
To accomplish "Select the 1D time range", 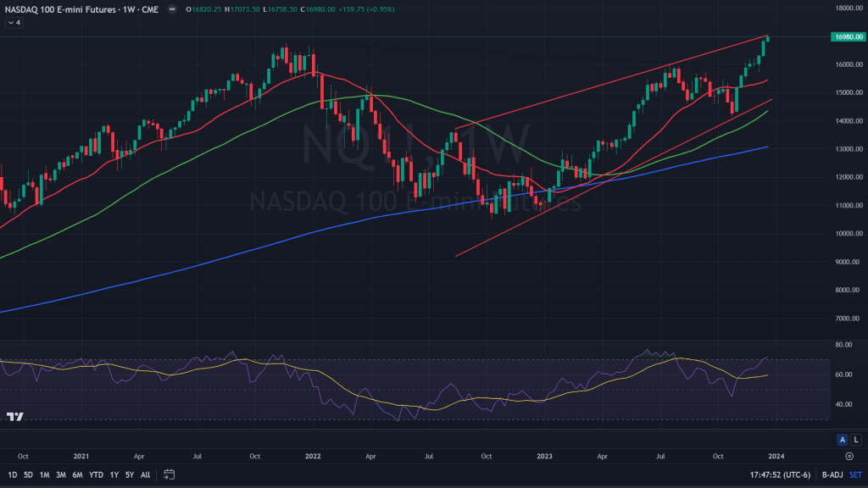I will 13,474.
